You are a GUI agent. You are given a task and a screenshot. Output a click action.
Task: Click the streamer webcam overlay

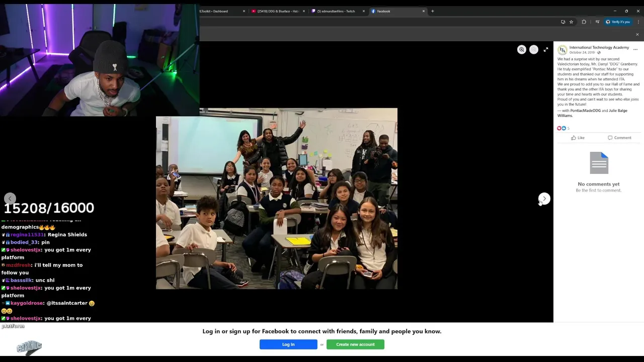[x=100, y=60]
